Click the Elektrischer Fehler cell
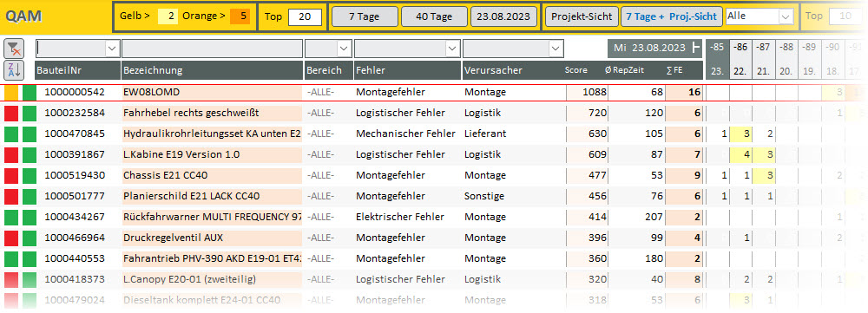868x313 pixels. coord(400,218)
